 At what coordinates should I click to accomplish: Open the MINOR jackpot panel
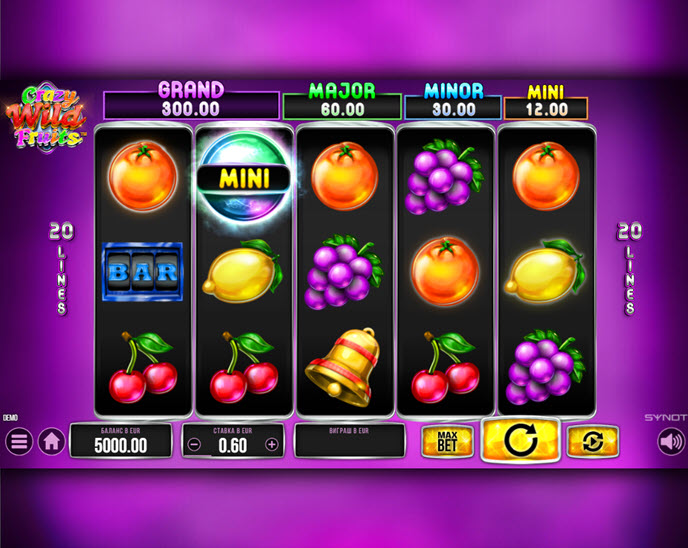pos(453,102)
